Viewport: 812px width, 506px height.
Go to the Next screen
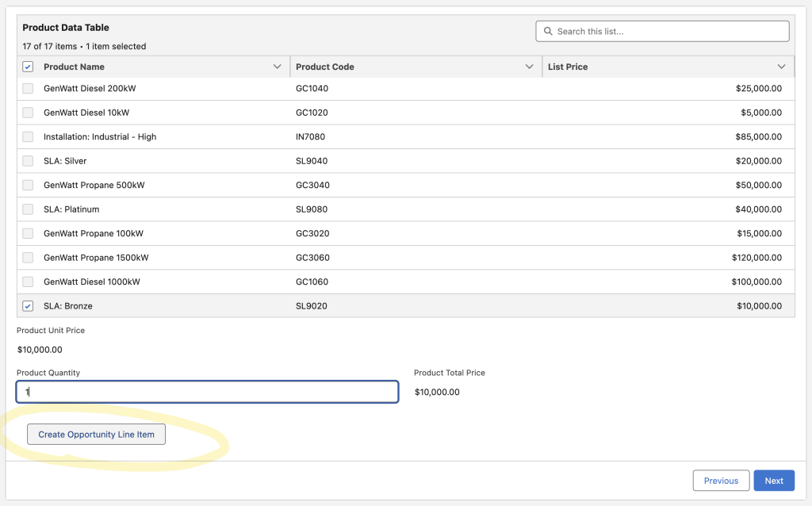[x=773, y=481]
